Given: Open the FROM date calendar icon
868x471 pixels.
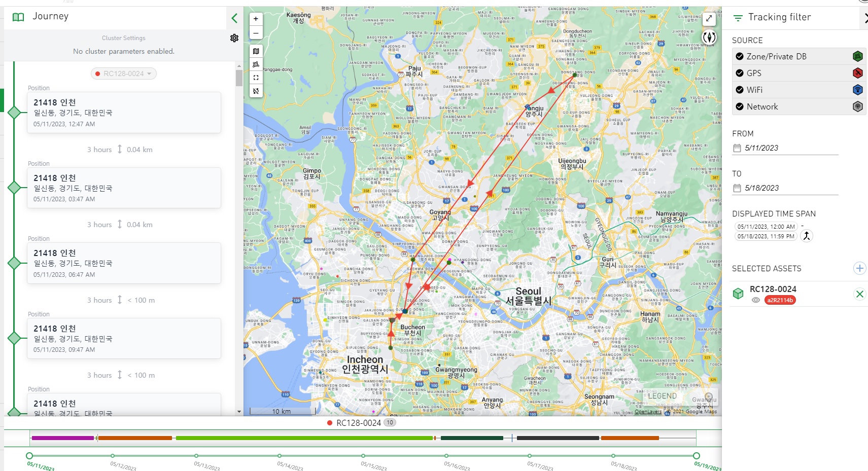Looking at the screenshot, I should click(x=737, y=148).
